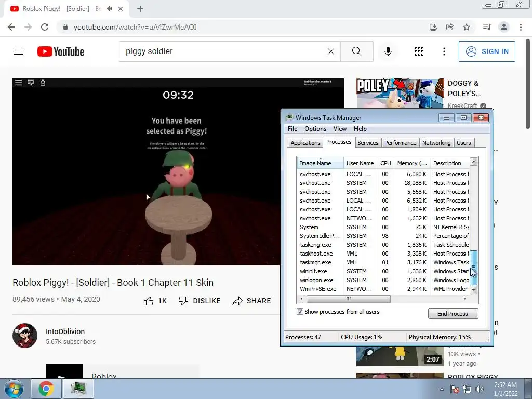The height and width of the screenshot is (399, 532).
Task: Go back in Chrome browser
Action: pos(11,27)
